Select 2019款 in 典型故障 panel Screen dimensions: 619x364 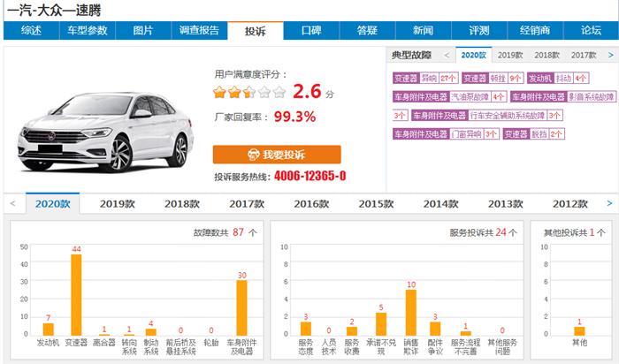tap(510, 55)
